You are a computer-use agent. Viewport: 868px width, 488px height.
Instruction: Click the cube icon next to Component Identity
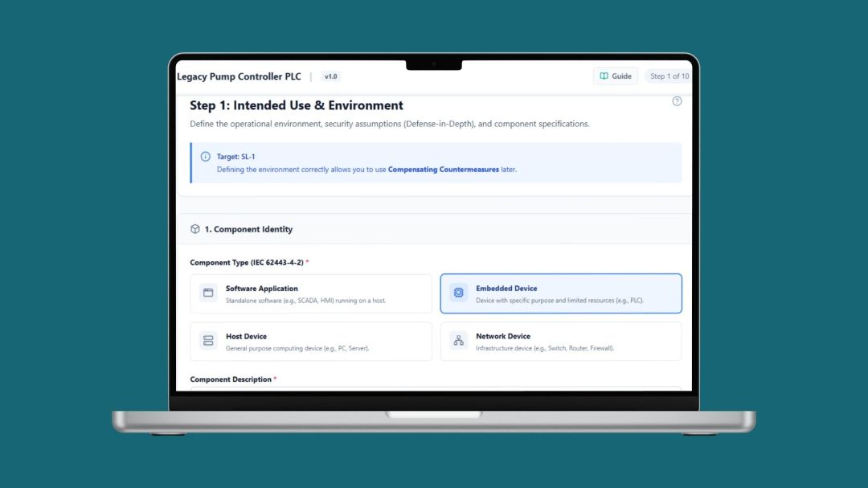(195, 229)
